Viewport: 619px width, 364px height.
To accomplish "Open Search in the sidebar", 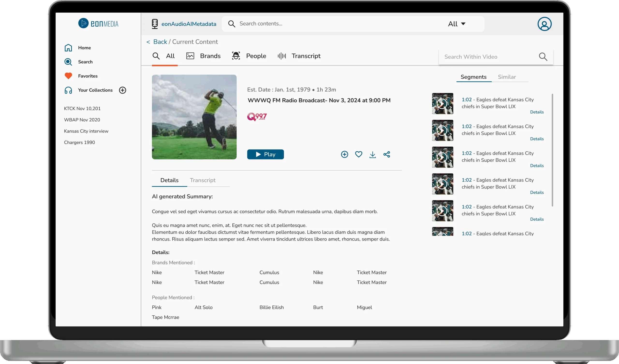I will click(86, 62).
